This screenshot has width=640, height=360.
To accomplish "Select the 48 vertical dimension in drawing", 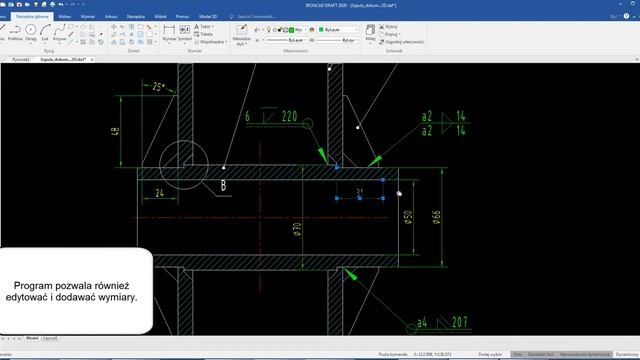I will pyautogui.click(x=115, y=131).
